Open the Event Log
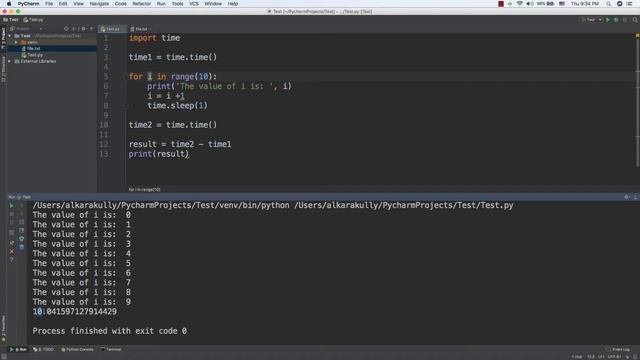 618,349
